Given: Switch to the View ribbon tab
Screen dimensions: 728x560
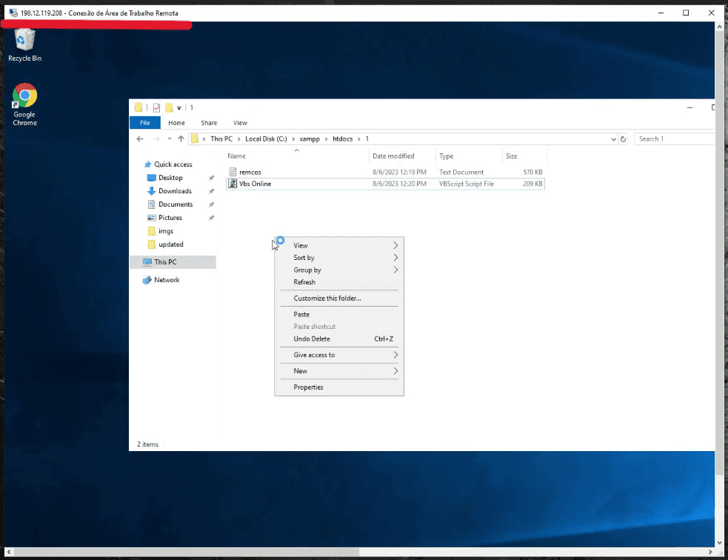Looking at the screenshot, I should click(240, 122).
